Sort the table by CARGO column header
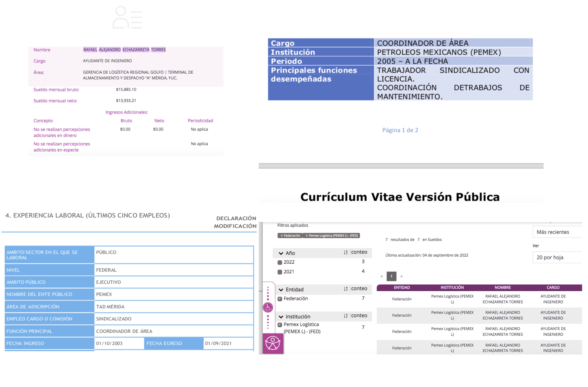This screenshot has height=387, width=588. pyautogui.click(x=553, y=288)
